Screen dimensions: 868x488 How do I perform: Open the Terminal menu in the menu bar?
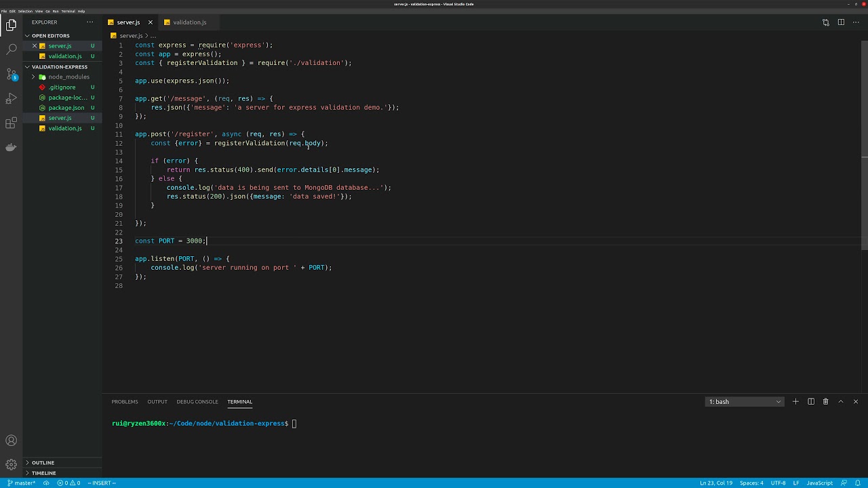pyautogui.click(x=68, y=11)
